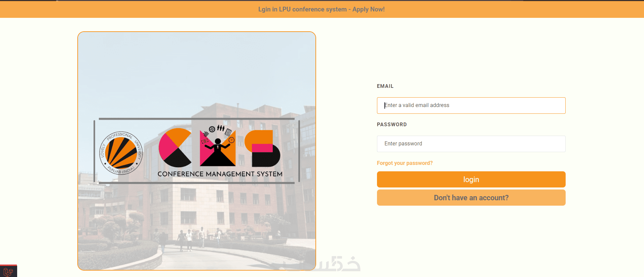Click the clock icon on orange triangle

[x=231, y=140]
